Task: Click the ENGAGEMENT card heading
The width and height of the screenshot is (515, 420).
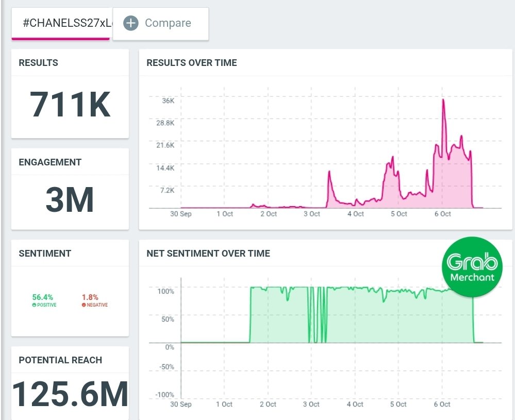Action: [50, 162]
